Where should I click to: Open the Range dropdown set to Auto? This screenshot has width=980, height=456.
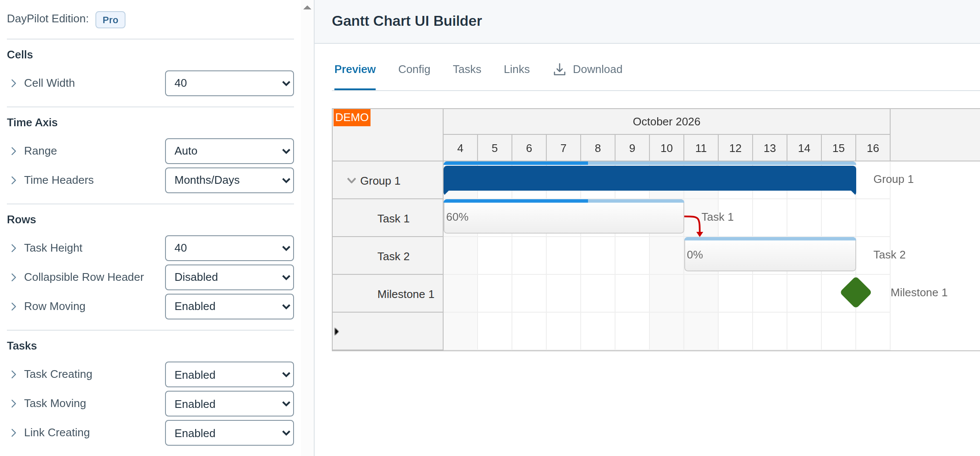(x=230, y=151)
